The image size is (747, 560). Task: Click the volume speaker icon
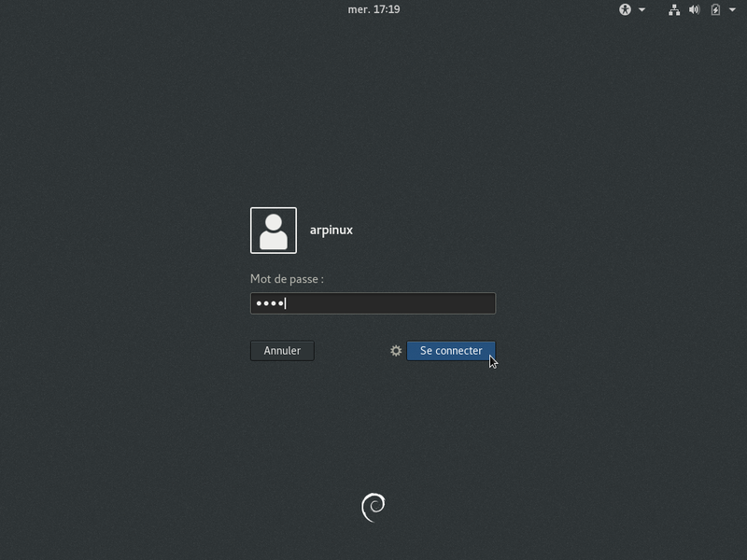(695, 9)
